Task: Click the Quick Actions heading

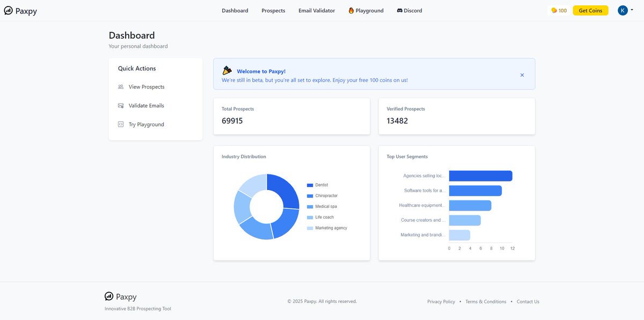Action: pyautogui.click(x=137, y=69)
